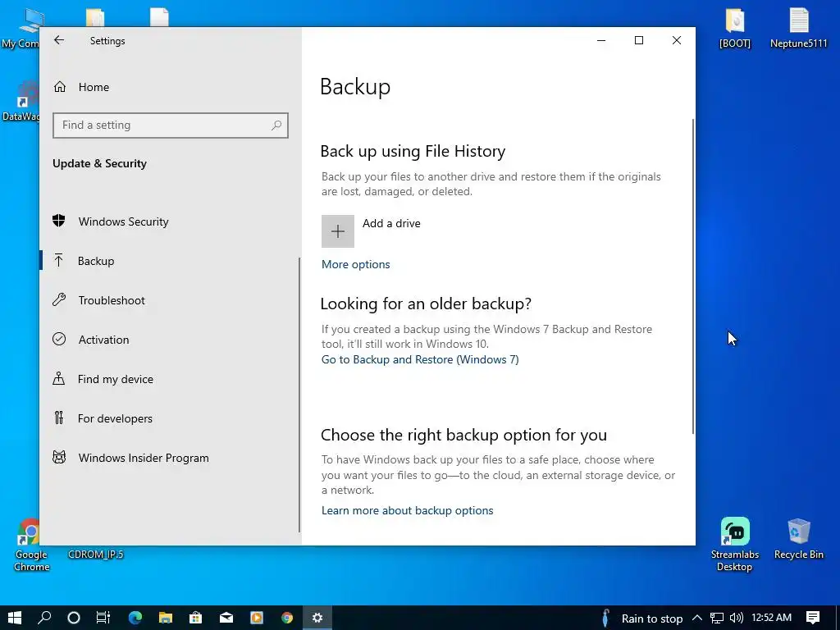Click the Home house icon
Image resolution: width=840 pixels, height=630 pixels.
pos(59,87)
